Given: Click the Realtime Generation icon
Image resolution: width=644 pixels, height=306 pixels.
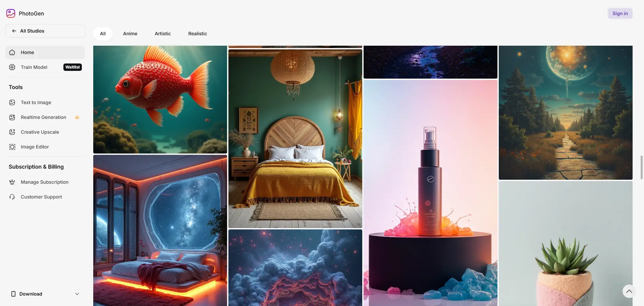Looking at the screenshot, I should tap(12, 117).
